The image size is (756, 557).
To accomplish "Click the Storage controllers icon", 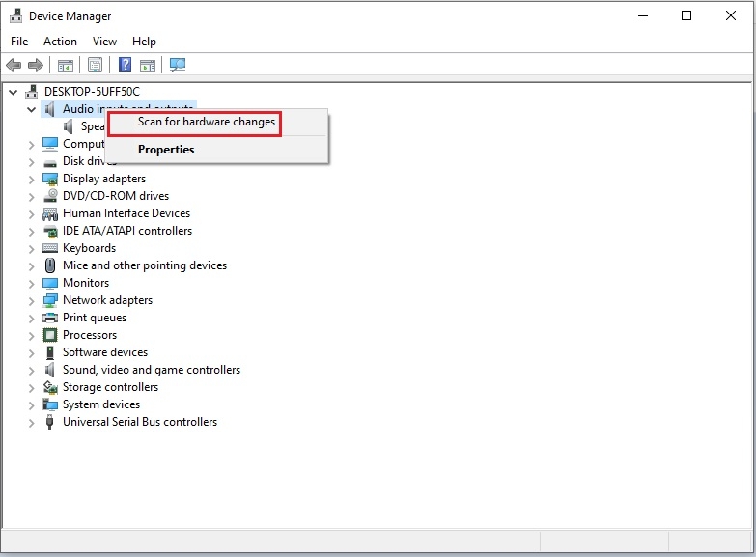I will pyautogui.click(x=50, y=387).
